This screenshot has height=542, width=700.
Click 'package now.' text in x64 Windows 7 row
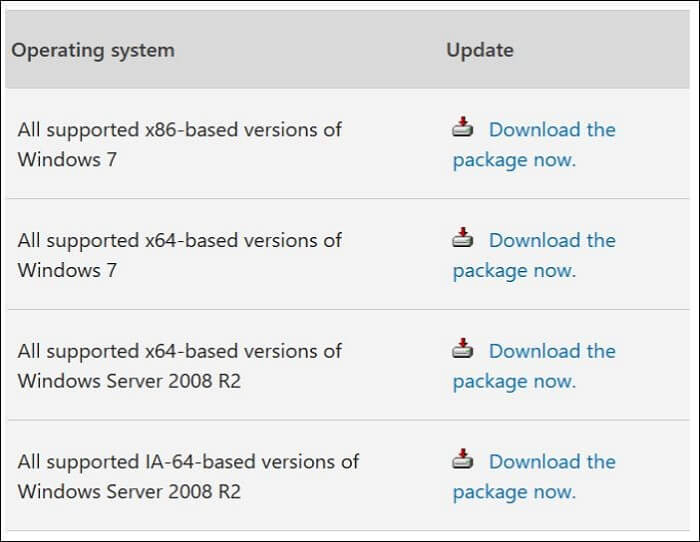point(514,271)
